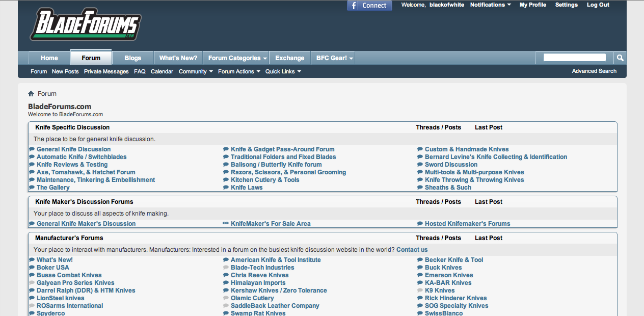644x316 pixels.
Task: Open Traditional Folders and Fixed Blades
Action: (x=283, y=157)
